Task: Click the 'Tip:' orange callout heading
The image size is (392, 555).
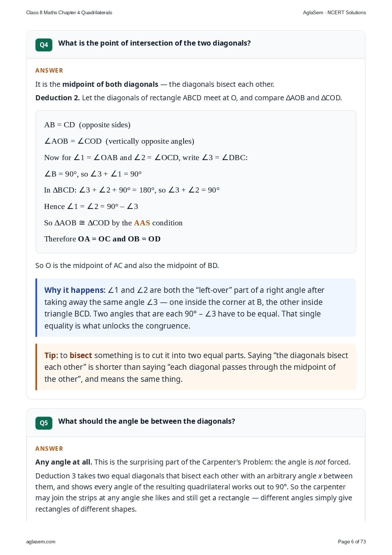Action: coord(51,356)
